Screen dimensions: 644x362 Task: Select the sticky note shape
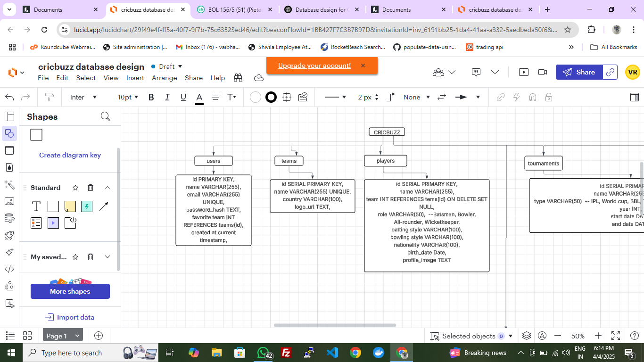[70, 206]
